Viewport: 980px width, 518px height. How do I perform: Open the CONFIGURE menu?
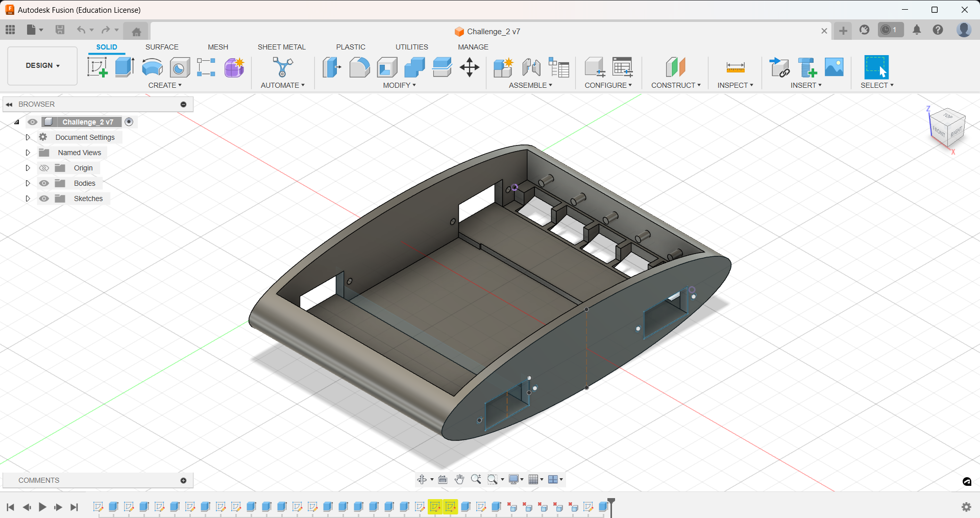(608, 85)
